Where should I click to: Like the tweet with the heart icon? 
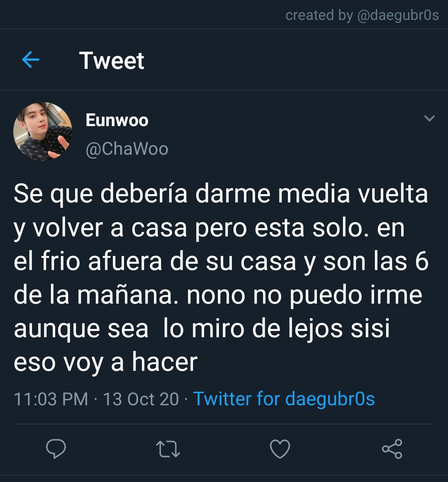coord(280,449)
